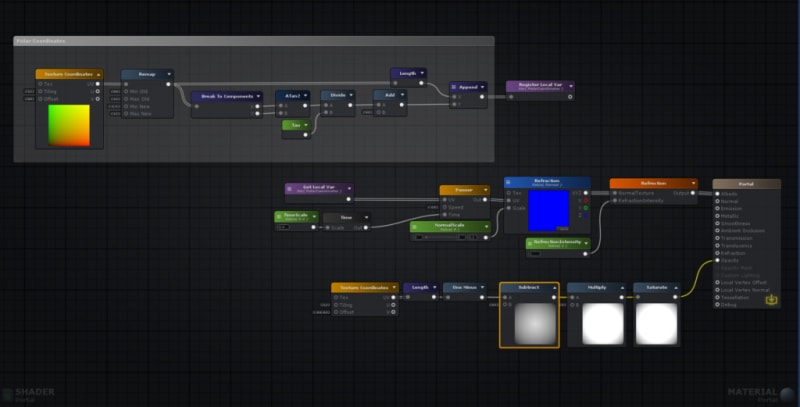Click the Albedo input port on Portal node
The width and height of the screenshot is (800, 407).
[x=718, y=193]
